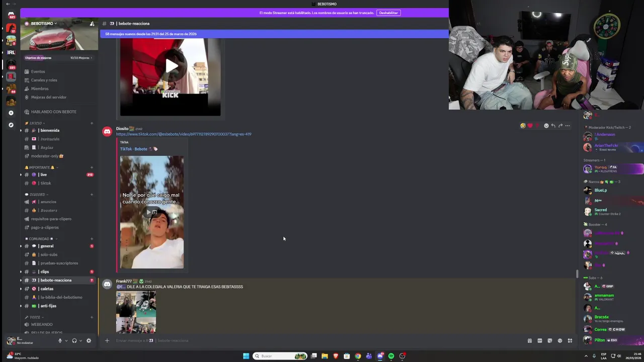Image resolution: width=644 pixels, height=362 pixels.
Task: React with laughing emoji on Diosito message
Action: (x=523, y=126)
